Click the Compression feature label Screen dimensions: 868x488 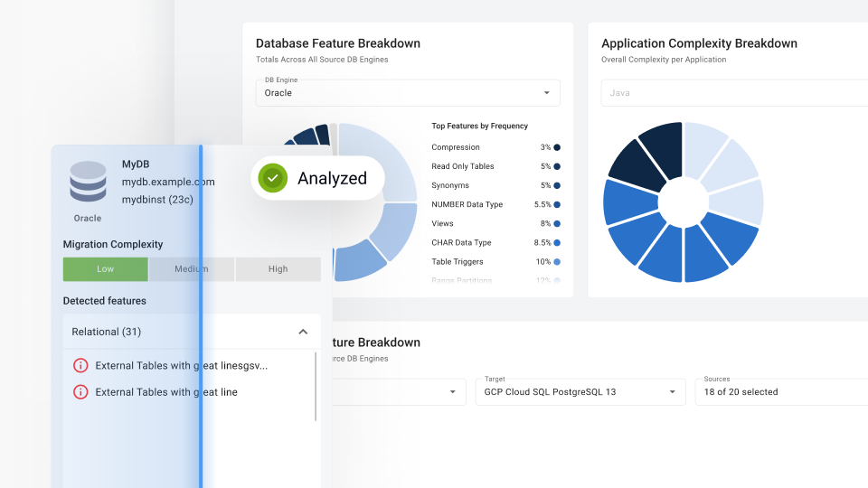[x=456, y=147]
